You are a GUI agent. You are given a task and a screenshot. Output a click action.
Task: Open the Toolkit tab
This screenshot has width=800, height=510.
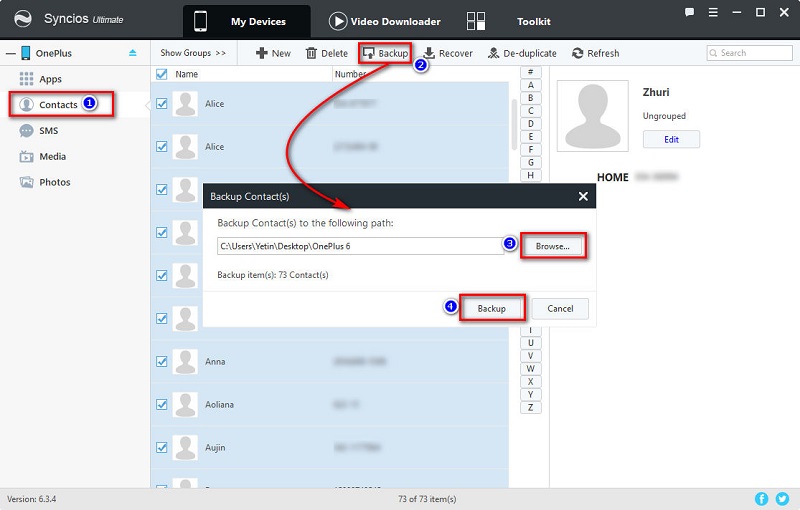tap(533, 21)
